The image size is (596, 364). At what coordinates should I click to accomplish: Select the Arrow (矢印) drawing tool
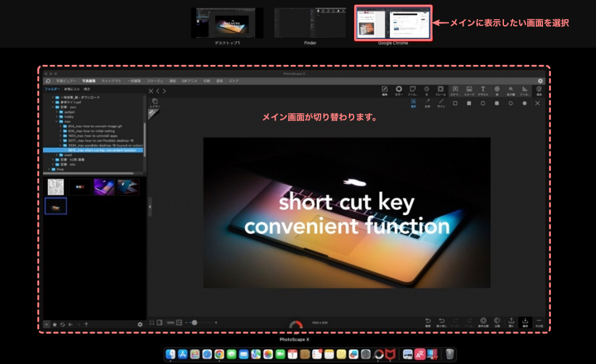click(x=427, y=103)
